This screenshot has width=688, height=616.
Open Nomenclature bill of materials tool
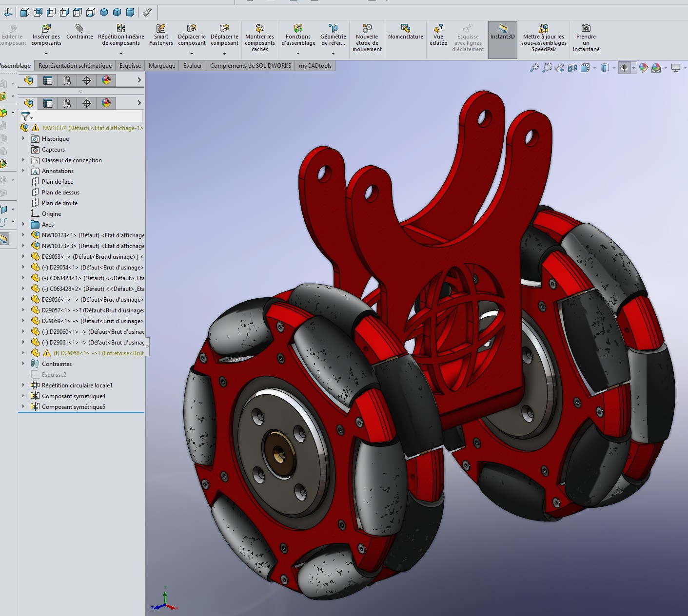pyautogui.click(x=405, y=32)
